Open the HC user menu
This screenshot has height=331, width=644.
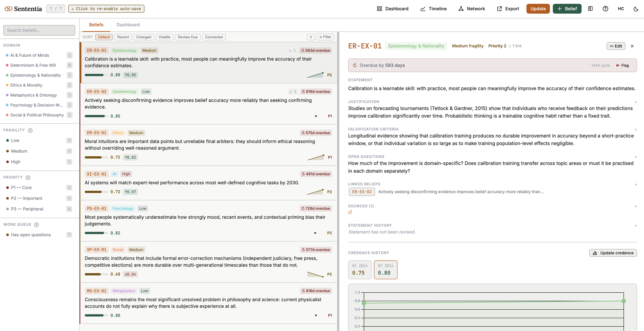tap(621, 9)
